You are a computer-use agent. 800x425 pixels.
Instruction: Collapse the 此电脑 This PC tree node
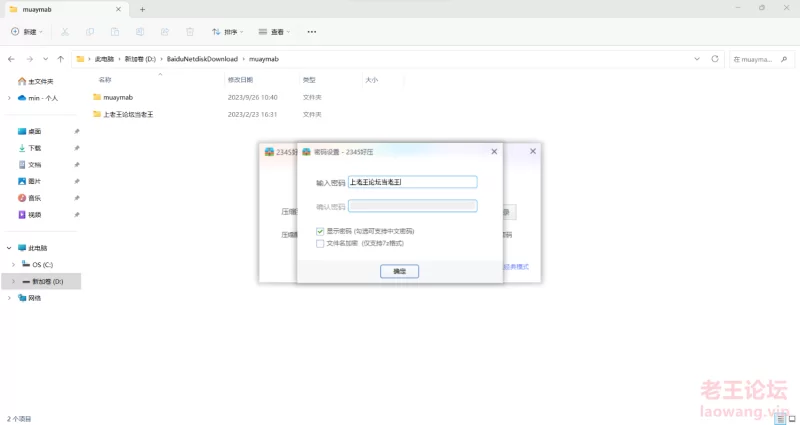[9, 247]
